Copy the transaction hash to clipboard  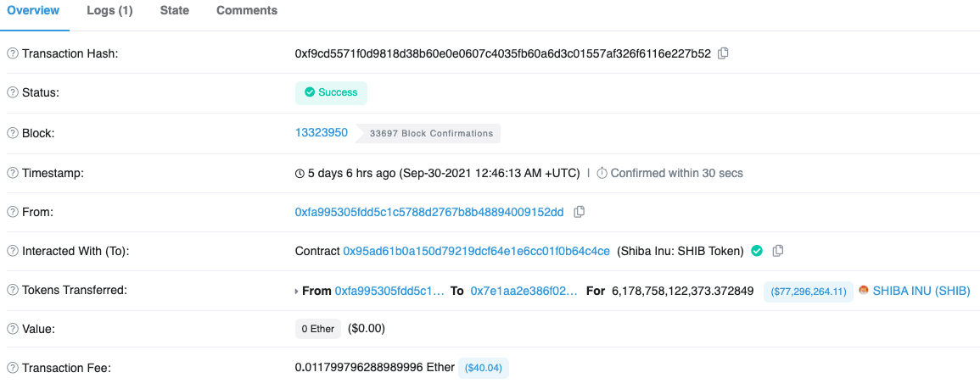coord(723,53)
